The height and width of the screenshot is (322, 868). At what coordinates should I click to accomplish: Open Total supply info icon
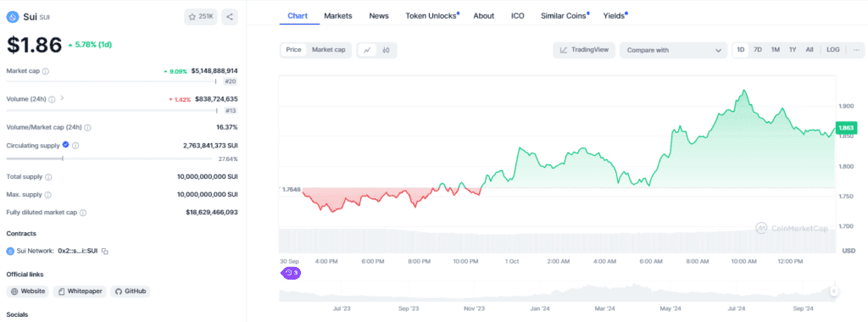[x=48, y=177]
